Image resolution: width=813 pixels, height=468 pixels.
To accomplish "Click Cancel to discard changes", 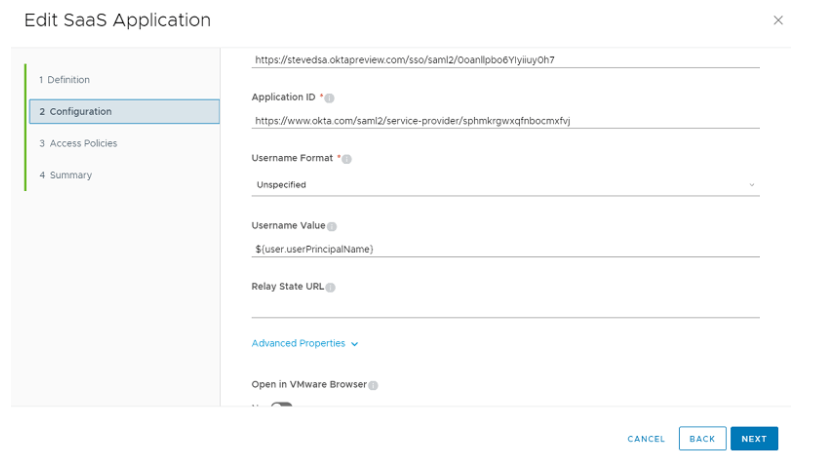I will point(646,439).
